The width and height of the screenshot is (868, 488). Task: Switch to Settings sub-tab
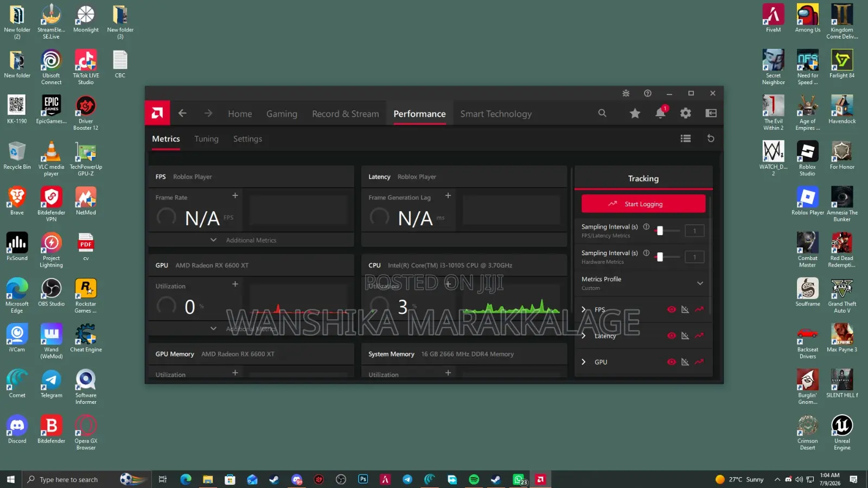[247, 139]
